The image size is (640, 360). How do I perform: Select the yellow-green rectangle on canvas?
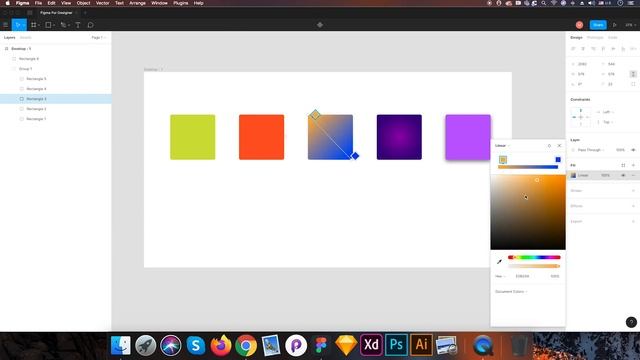tap(193, 137)
